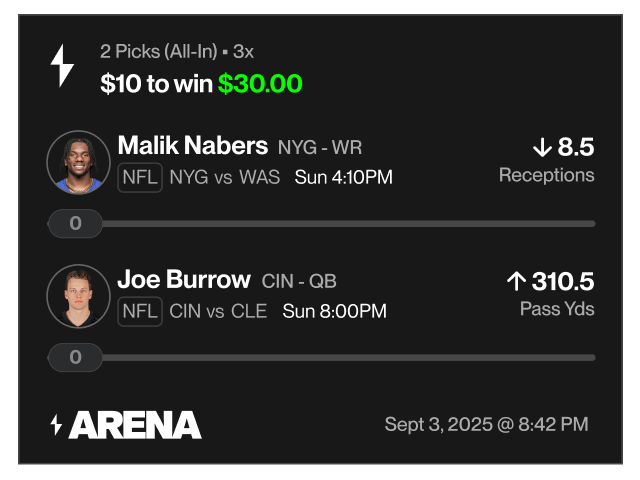Image resolution: width=640 pixels, height=480 pixels.
Task: Click the up arrow next to 310.5
Action: point(516,282)
